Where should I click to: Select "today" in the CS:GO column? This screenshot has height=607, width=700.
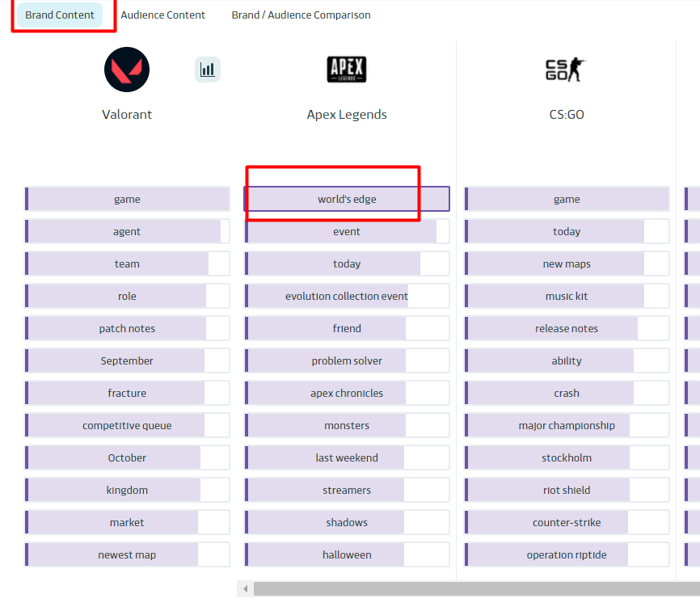point(567,231)
